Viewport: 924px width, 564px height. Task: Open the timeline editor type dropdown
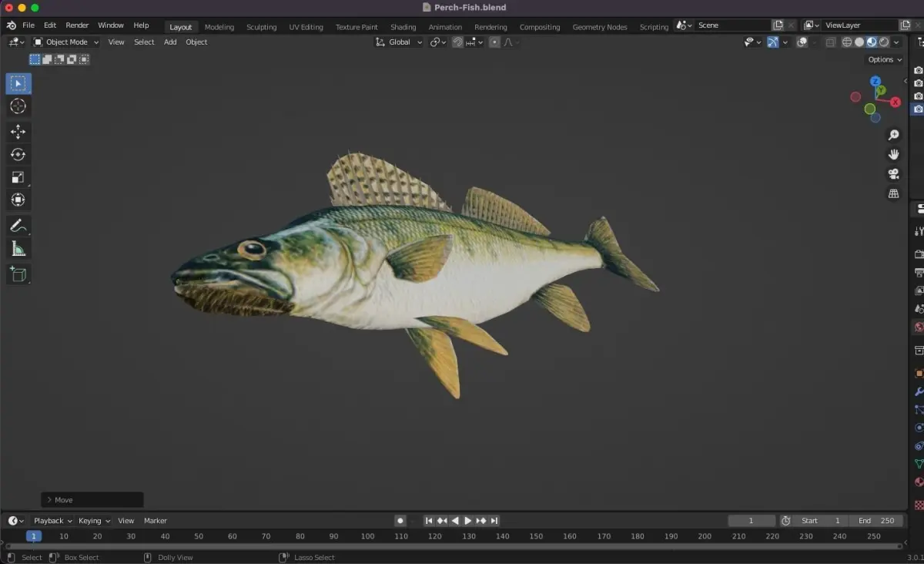[x=16, y=521]
